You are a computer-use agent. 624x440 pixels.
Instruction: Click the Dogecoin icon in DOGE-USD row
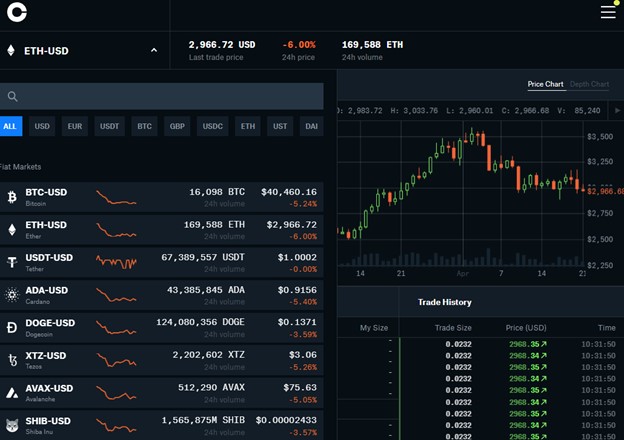(x=12, y=327)
